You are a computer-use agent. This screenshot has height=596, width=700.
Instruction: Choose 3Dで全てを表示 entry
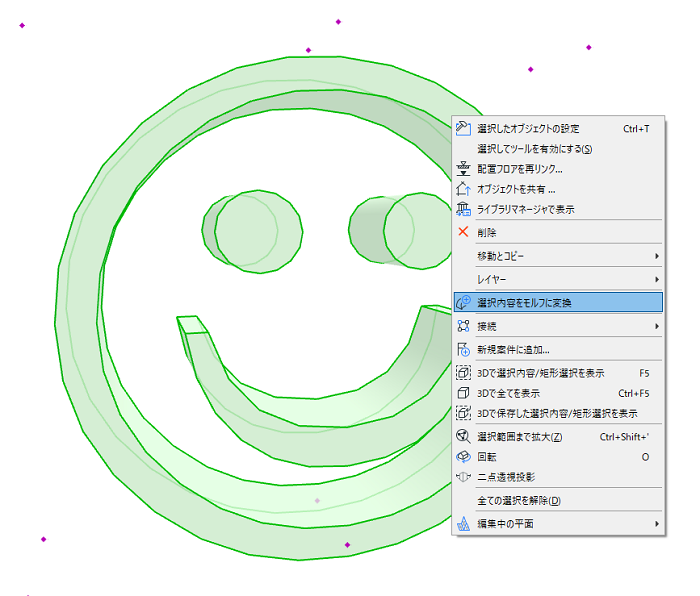tap(558, 393)
